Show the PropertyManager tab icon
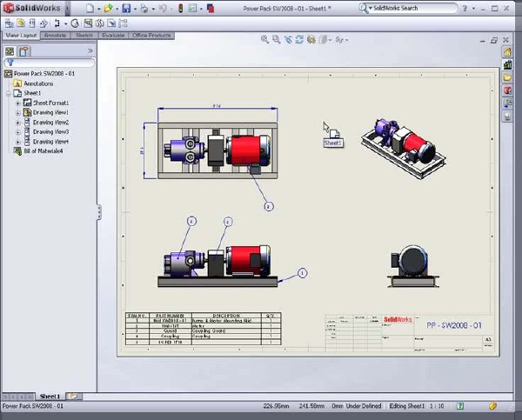Image resolution: width=522 pixels, height=420 pixels. [24, 51]
